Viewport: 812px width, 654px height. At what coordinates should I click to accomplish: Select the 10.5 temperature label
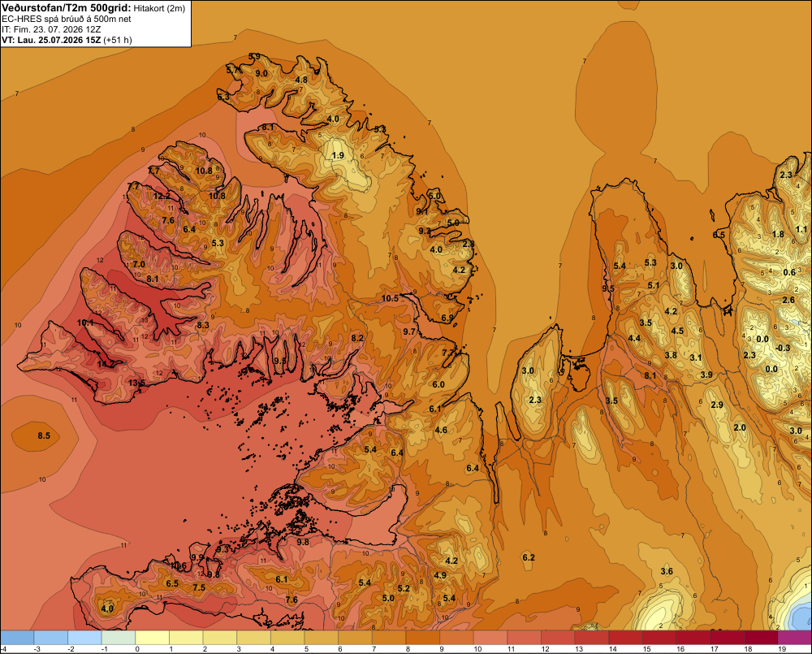coord(390,298)
